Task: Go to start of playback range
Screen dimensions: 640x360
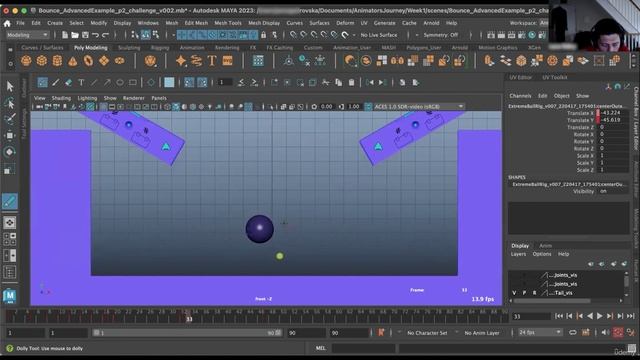Action: coord(559,316)
